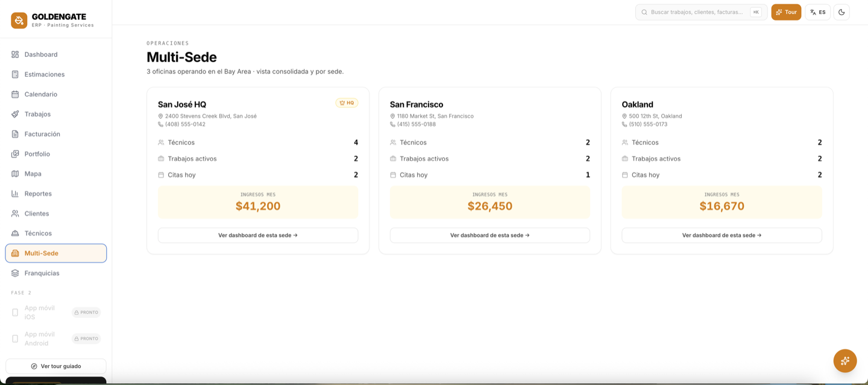Click the GoldenGate paint logo icon
868x385 pixels.
click(19, 21)
